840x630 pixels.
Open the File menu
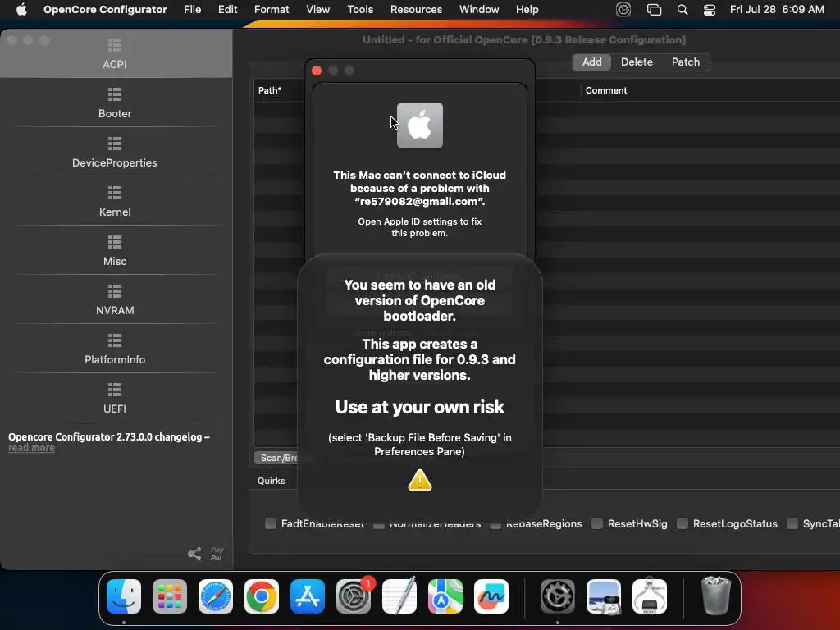192,10
